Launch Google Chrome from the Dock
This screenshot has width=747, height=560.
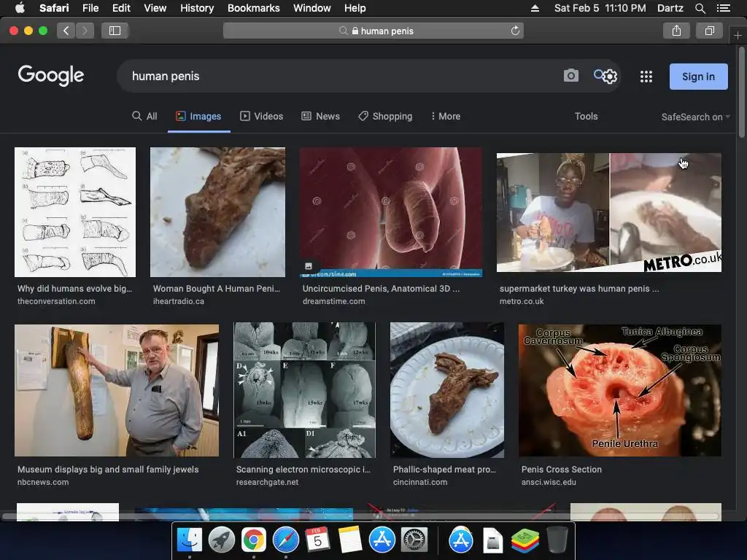pyautogui.click(x=253, y=540)
